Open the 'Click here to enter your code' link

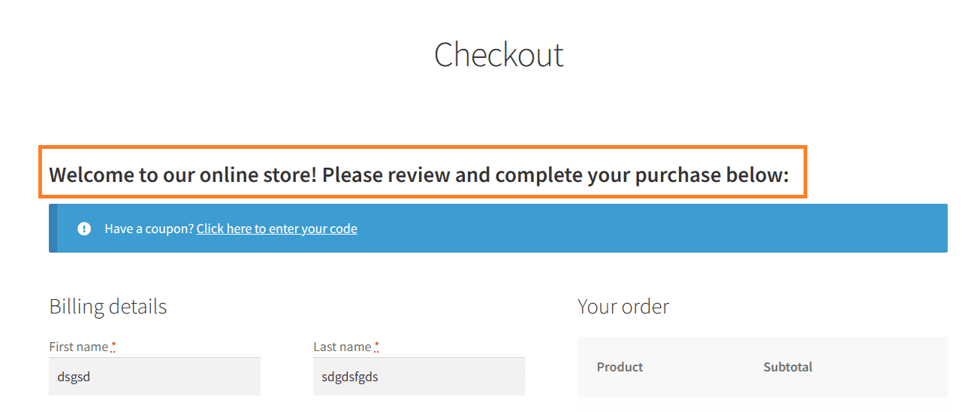pos(277,229)
